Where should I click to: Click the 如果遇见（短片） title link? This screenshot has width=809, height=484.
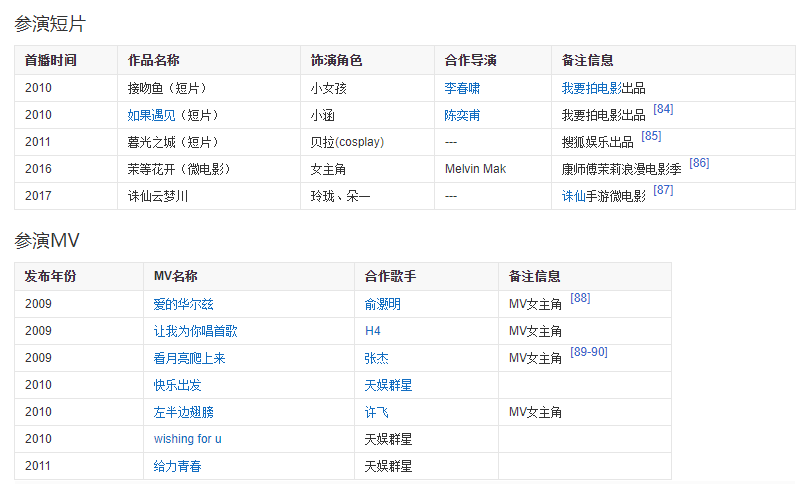tap(173, 115)
